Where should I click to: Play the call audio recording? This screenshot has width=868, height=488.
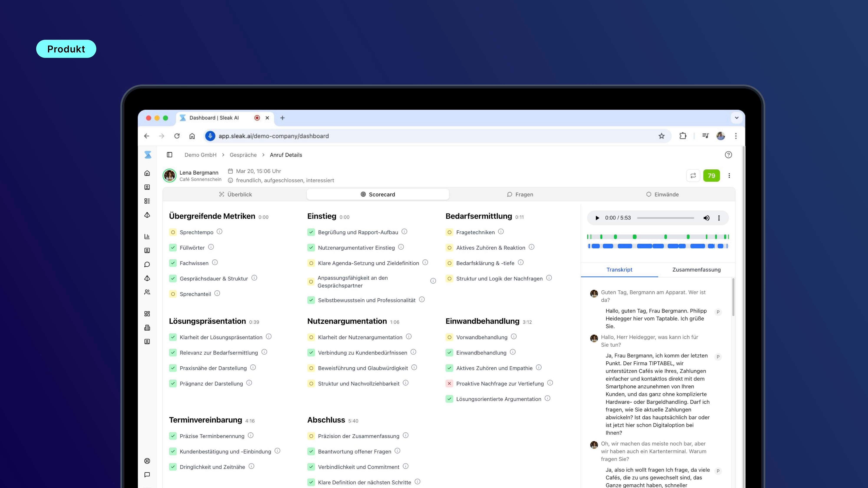(x=597, y=218)
